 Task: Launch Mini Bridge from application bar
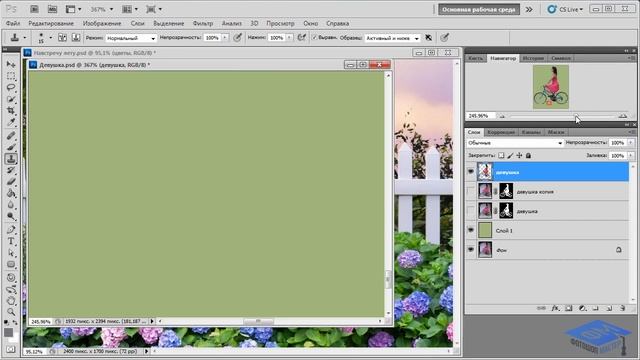[52, 9]
